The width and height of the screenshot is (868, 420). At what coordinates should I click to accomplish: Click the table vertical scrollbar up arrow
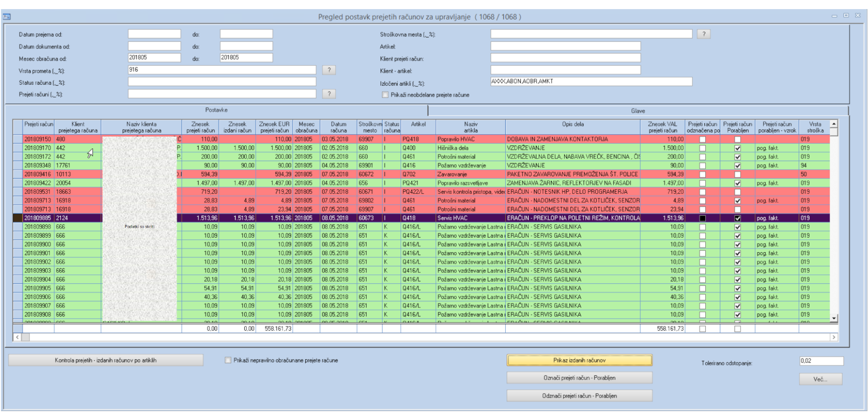pyautogui.click(x=834, y=124)
